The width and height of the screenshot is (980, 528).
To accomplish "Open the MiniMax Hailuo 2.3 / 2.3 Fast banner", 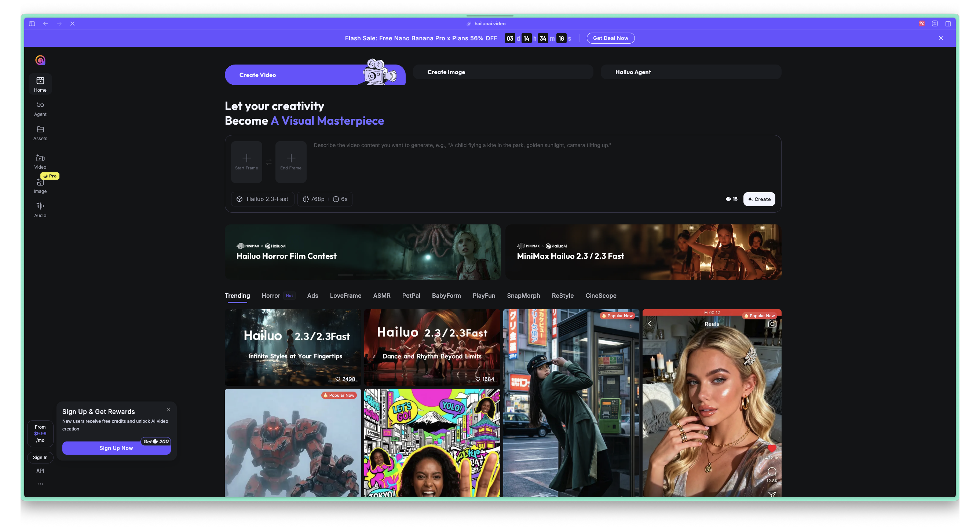I will point(643,252).
